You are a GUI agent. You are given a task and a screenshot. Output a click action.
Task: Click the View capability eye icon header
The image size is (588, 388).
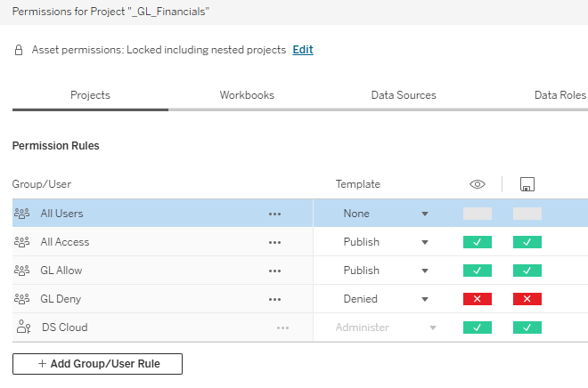pos(478,184)
